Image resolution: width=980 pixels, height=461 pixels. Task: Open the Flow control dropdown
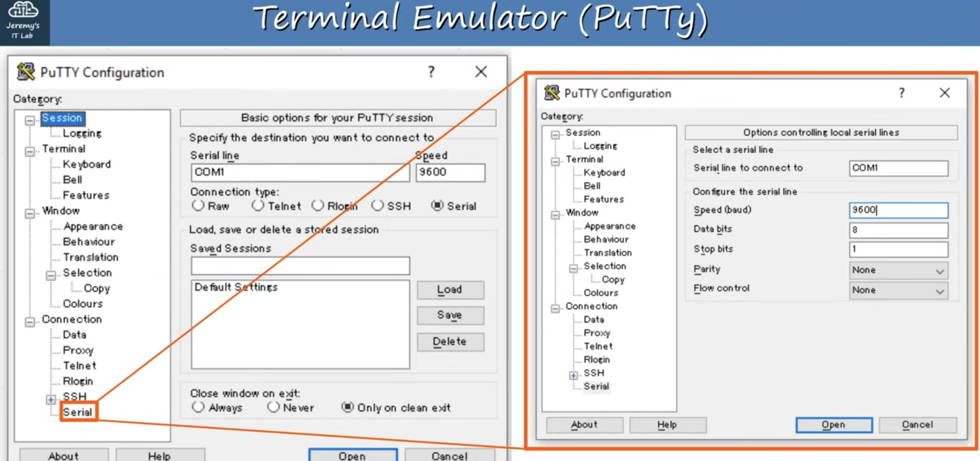point(898,291)
